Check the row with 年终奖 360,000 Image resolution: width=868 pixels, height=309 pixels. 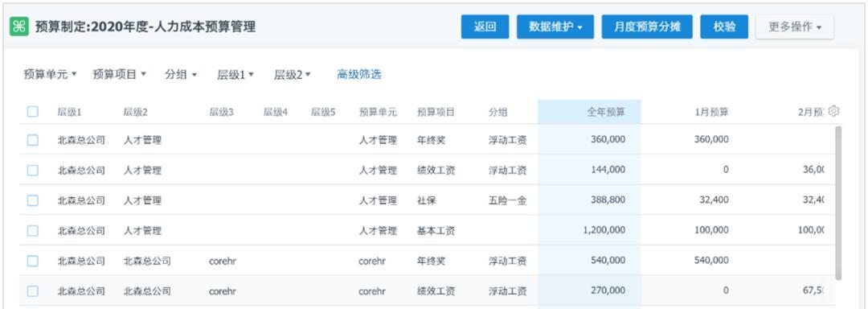(33, 140)
